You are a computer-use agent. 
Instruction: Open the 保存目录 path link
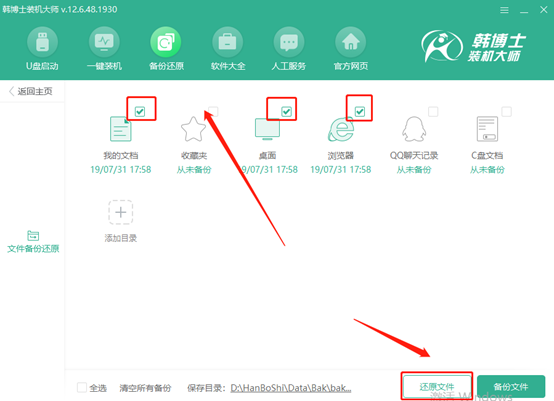point(291,388)
